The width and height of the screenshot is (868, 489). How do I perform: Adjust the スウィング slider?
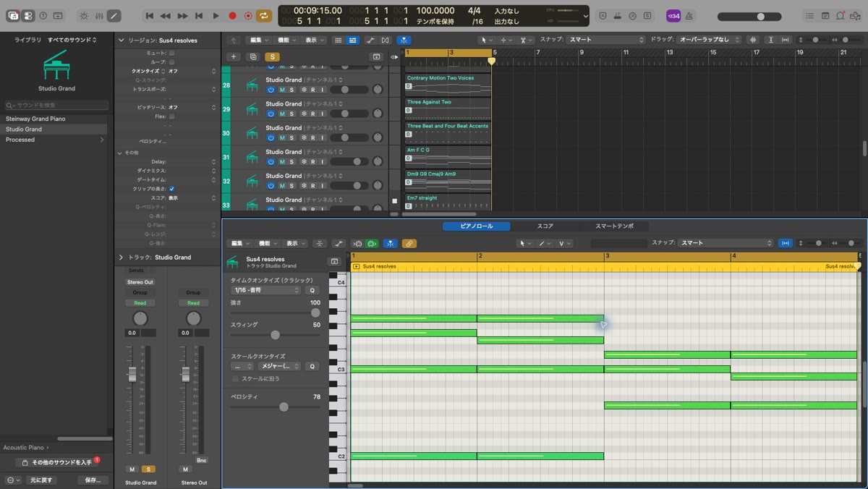pos(275,335)
